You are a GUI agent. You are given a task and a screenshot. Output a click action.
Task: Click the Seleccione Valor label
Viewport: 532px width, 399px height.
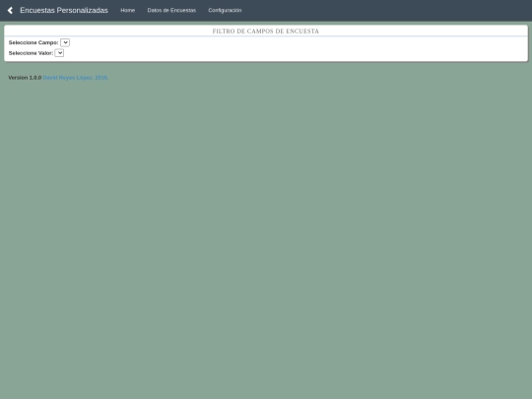click(31, 53)
